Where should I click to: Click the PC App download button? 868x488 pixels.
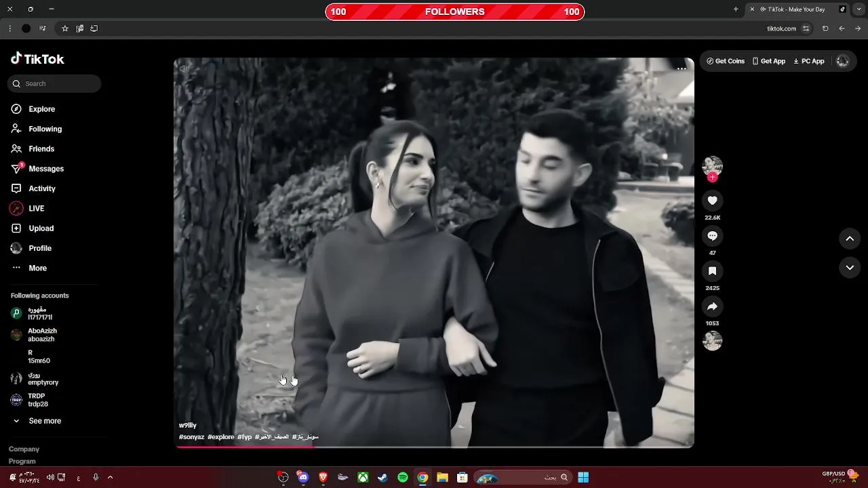coord(808,61)
